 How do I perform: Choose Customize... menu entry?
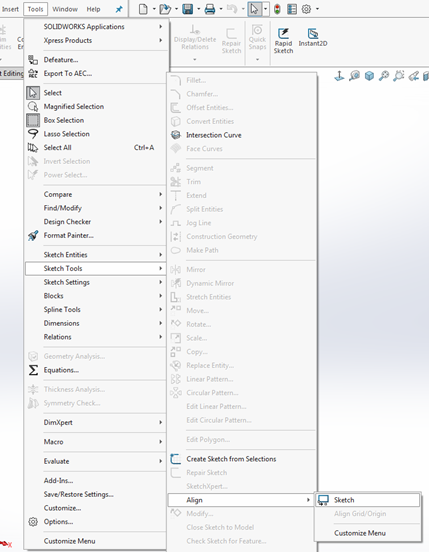95,508
